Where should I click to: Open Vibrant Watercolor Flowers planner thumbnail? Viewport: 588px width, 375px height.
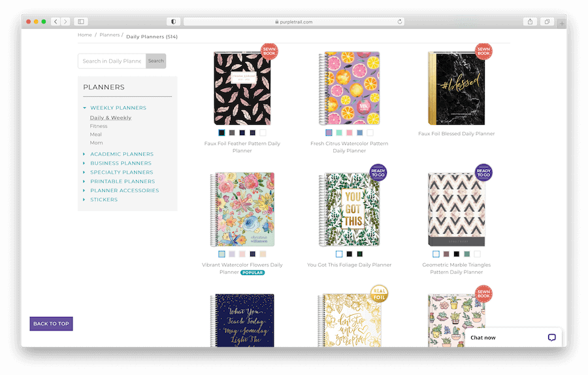point(242,209)
